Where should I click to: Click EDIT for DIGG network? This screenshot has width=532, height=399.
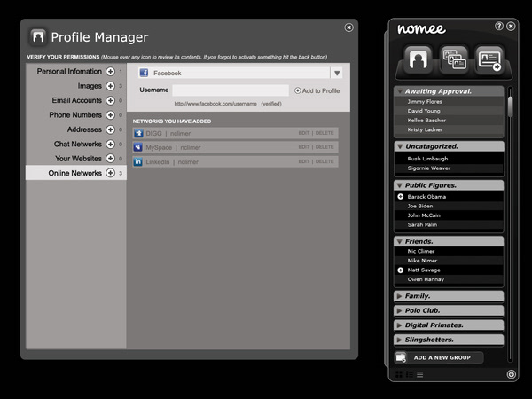[x=304, y=133]
